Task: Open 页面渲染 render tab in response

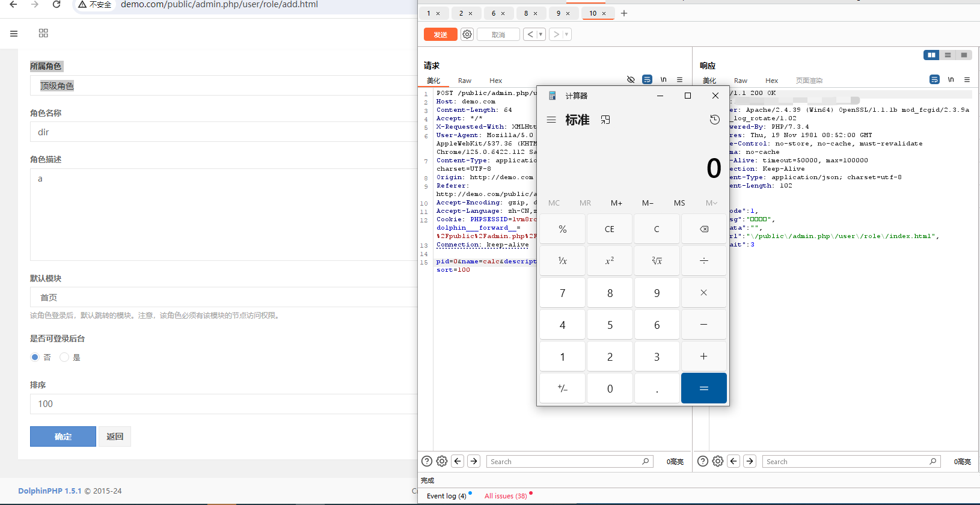Action: [x=809, y=81]
